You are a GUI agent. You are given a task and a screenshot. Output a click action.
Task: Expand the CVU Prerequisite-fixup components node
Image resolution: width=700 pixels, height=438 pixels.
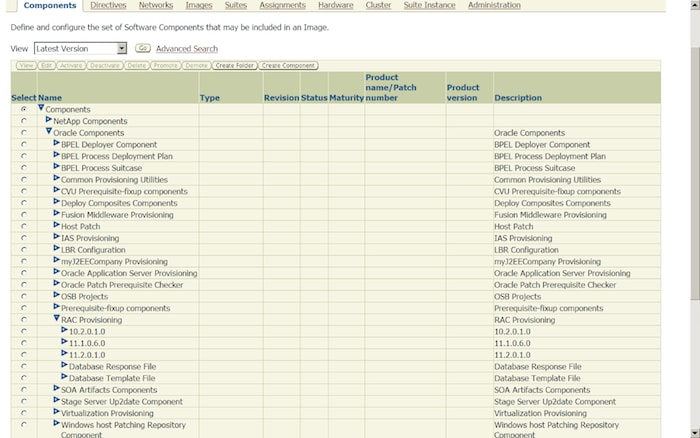(56, 189)
